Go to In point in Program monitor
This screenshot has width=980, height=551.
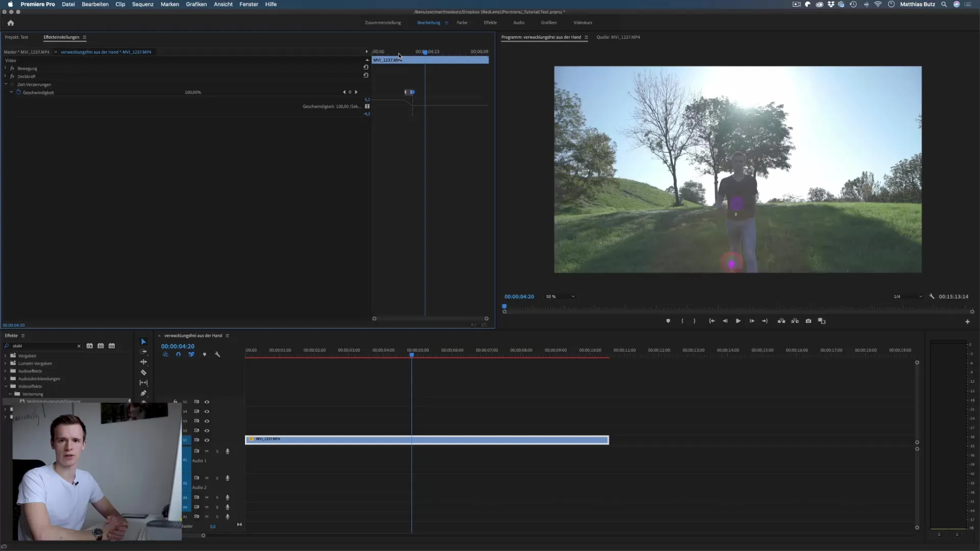pyautogui.click(x=712, y=321)
